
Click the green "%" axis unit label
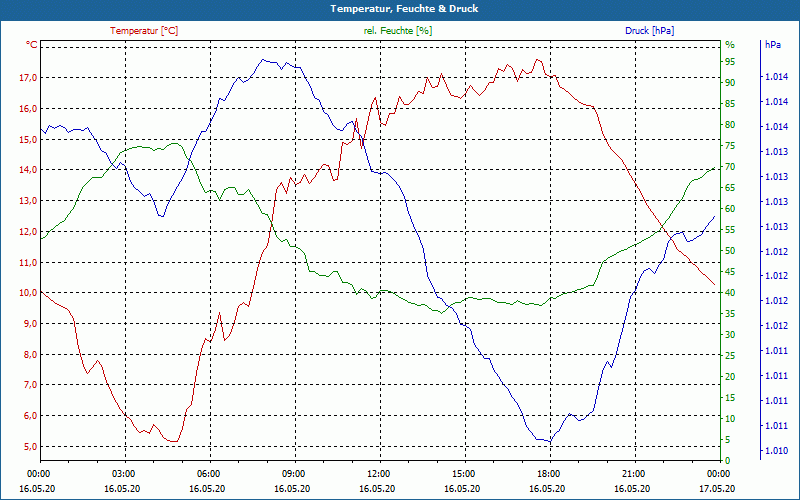[730, 45]
